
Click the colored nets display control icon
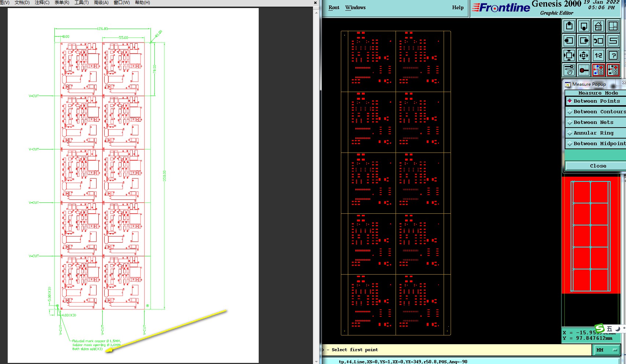pyautogui.click(x=598, y=70)
